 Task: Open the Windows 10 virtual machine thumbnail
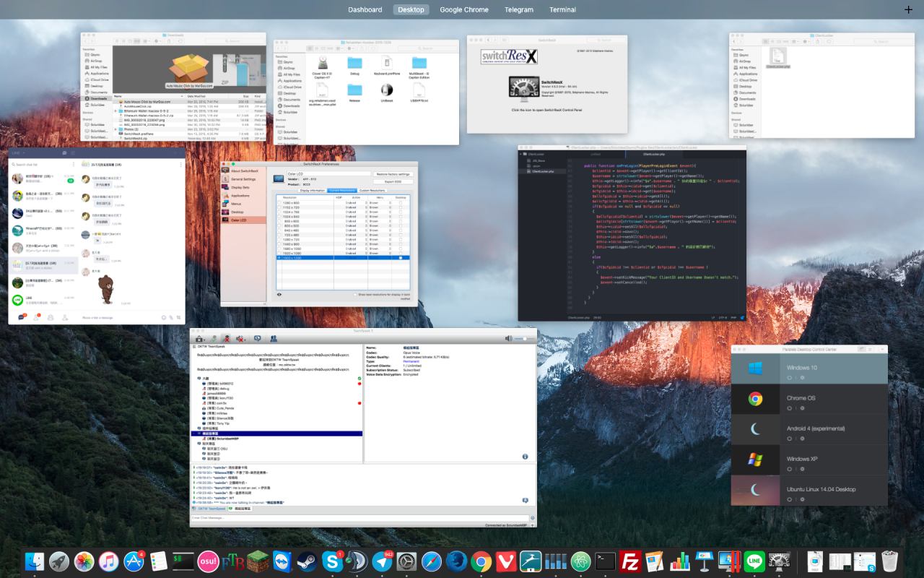tap(756, 368)
